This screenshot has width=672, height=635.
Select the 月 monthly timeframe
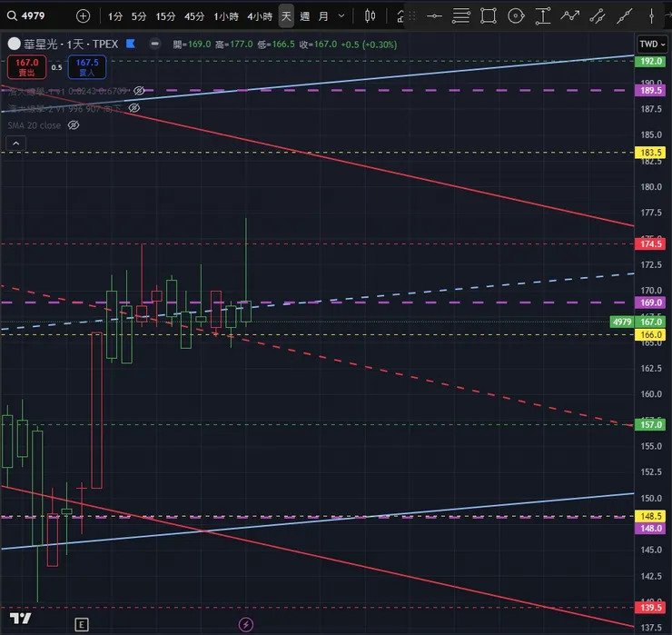[x=323, y=16]
